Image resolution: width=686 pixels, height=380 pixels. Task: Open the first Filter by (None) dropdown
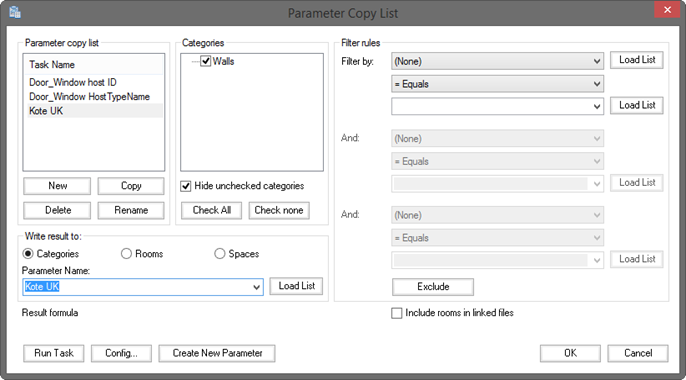(x=497, y=61)
